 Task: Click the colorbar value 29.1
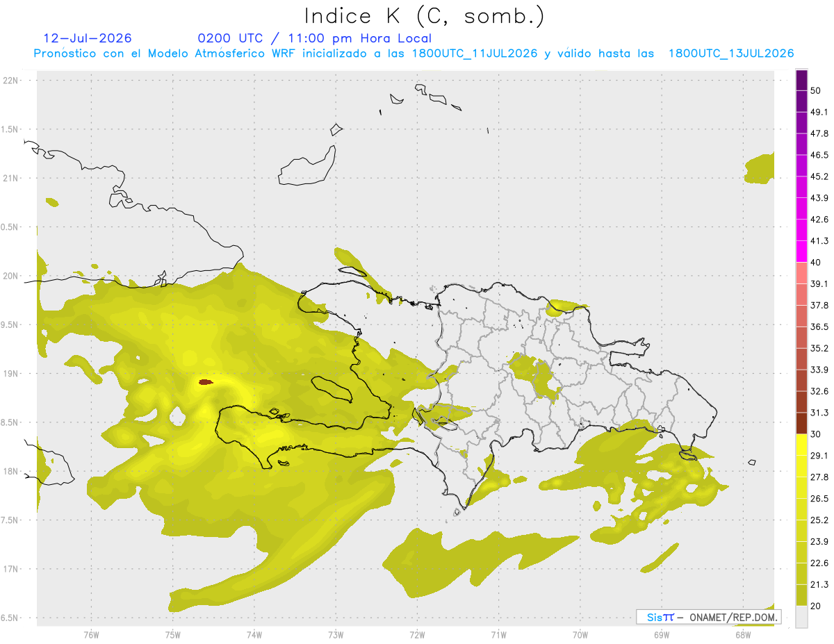[x=819, y=456]
